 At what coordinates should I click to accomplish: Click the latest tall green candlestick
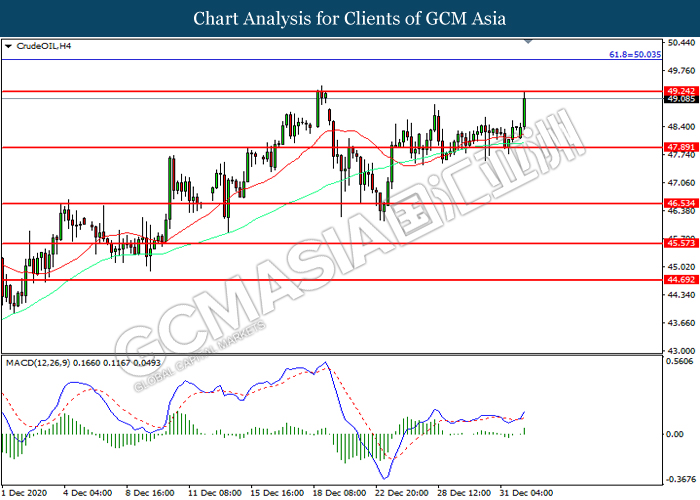525,112
